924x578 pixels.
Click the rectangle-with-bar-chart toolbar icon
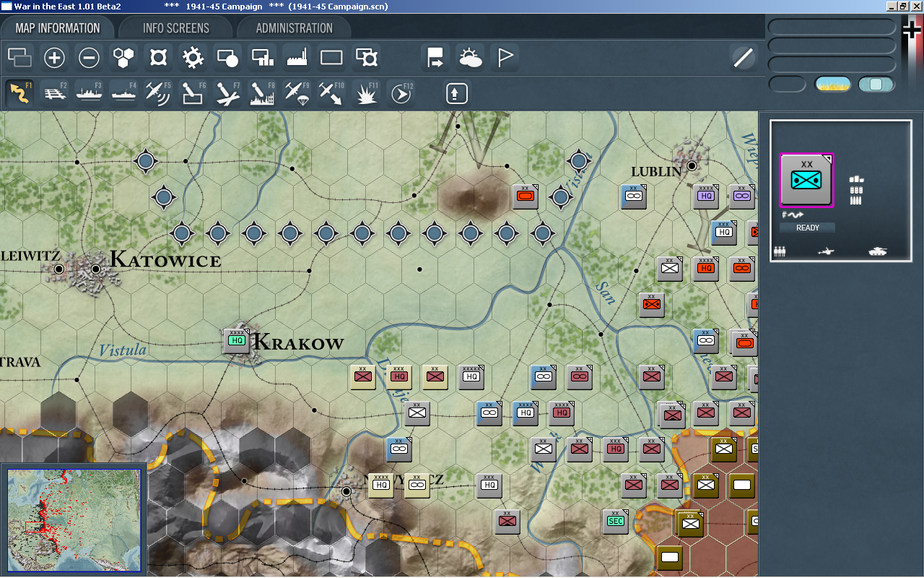point(263,57)
